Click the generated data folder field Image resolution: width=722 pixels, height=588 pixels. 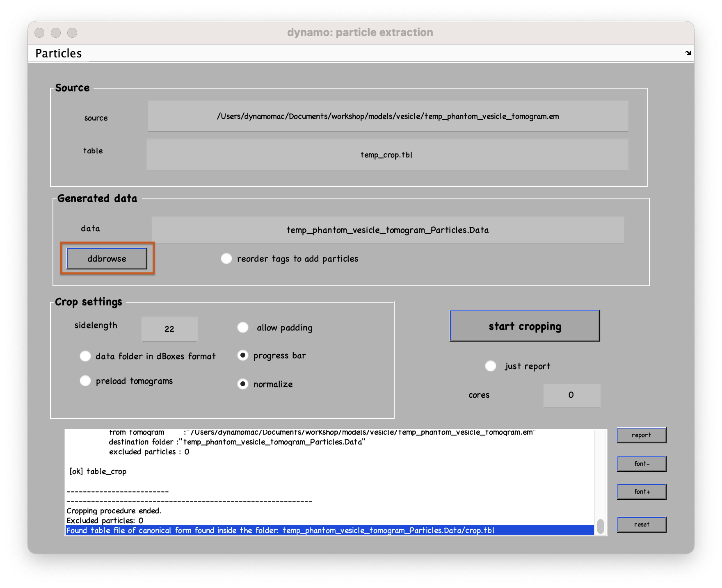pos(388,230)
